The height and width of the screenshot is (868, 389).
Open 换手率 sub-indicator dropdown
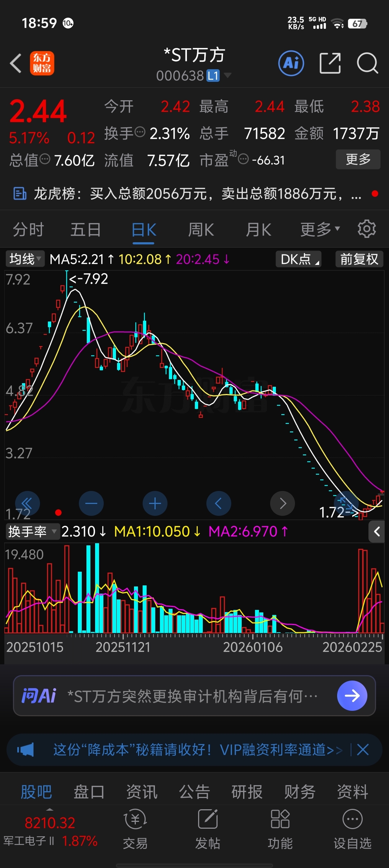coord(33,531)
